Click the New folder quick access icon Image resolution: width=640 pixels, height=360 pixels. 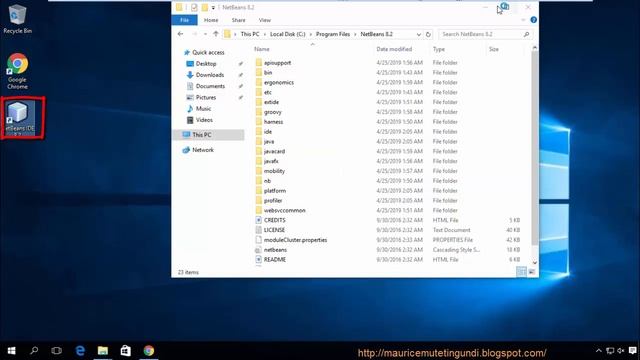pyautogui.click(x=204, y=7)
